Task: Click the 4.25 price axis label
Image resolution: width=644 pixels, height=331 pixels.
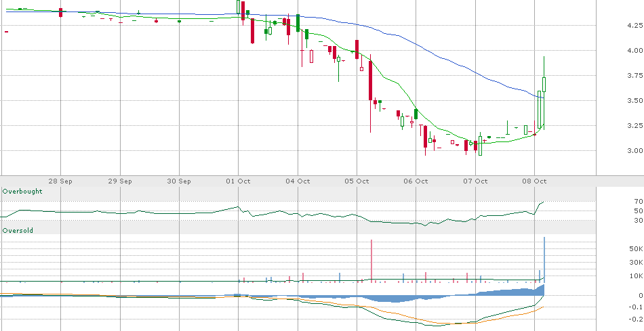Action: (635, 26)
